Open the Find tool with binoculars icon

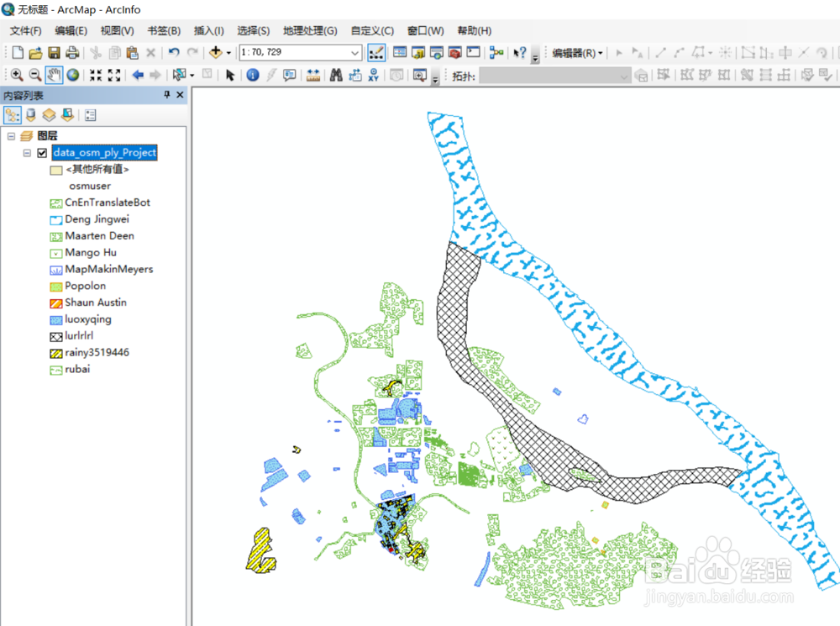click(x=336, y=75)
